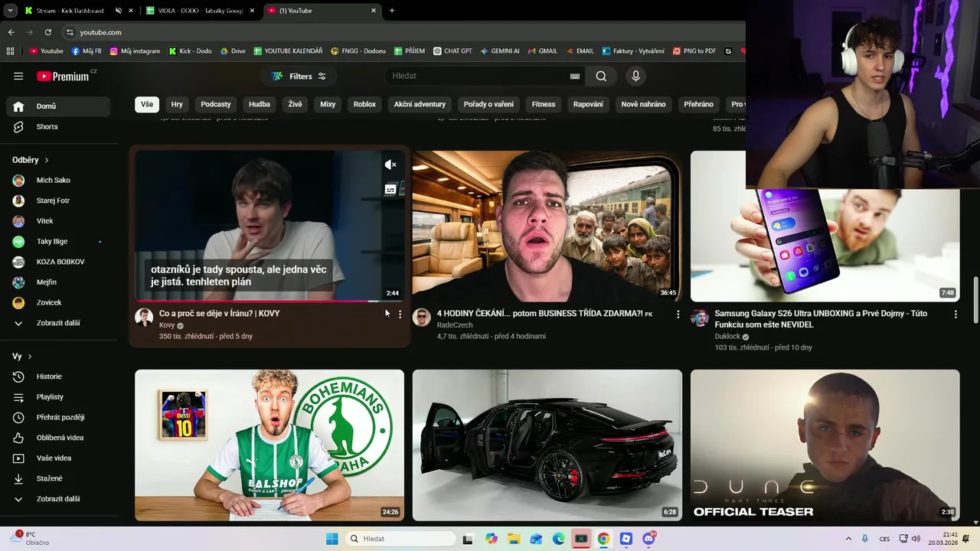Viewport: 980px width, 551px height.
Task: Toggle subtitles on Kovy video preview
Action: [x=390, y=189]
